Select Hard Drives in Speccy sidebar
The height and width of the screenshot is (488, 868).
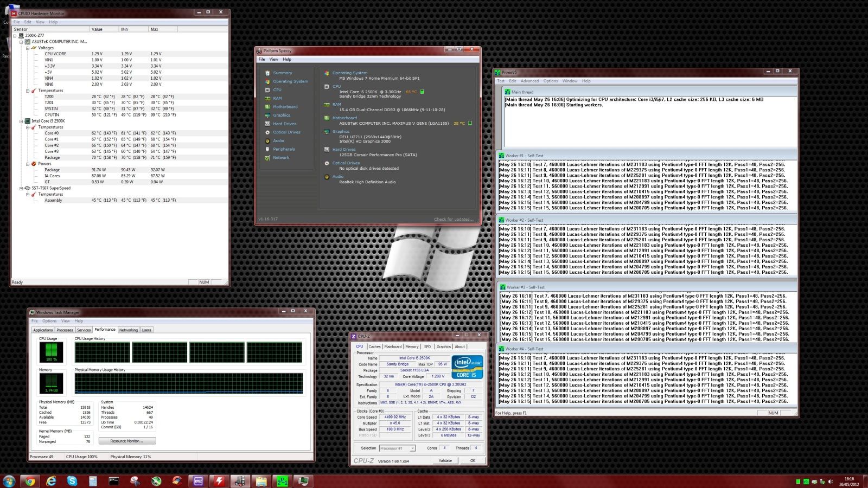pyautogui.click(x=284, y=124)
